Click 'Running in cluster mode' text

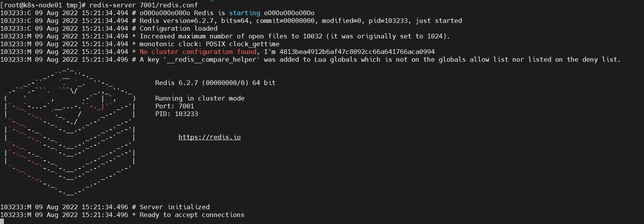pos(200,98)
